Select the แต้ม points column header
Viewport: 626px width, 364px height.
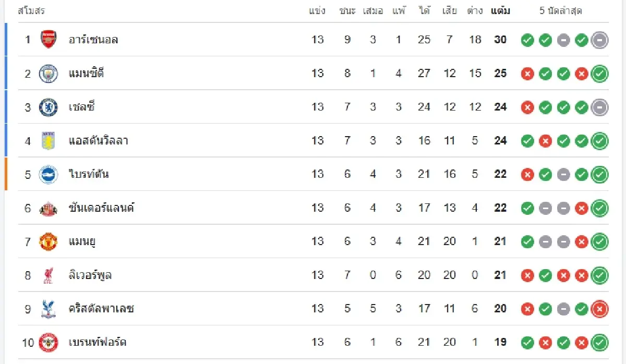click(x=500, y=10)
